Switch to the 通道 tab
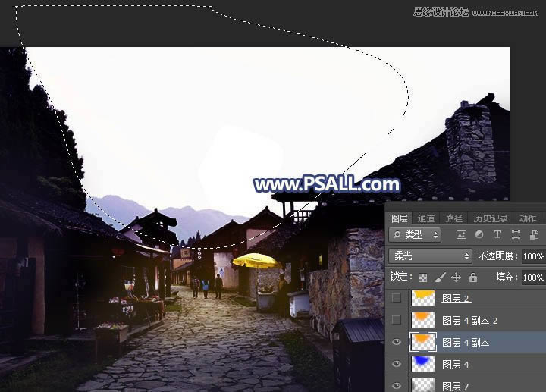 click(x=426, y=218)
